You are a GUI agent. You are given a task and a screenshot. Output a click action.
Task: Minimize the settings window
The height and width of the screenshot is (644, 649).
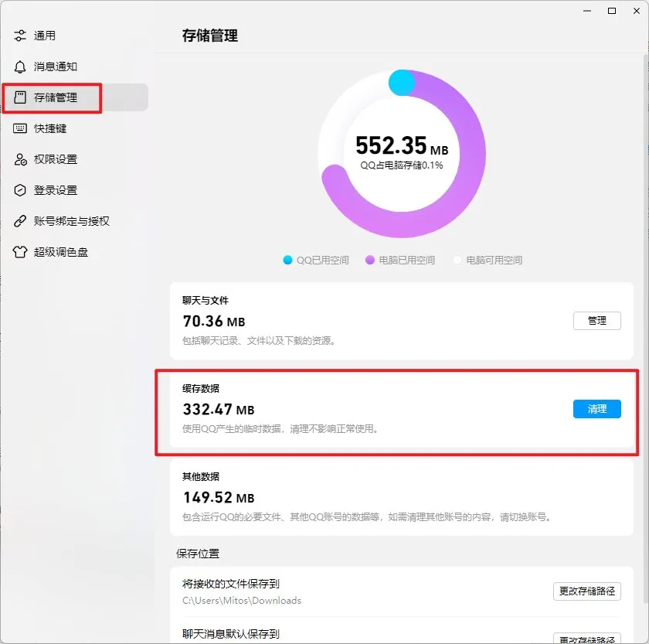tap(587, 11)
